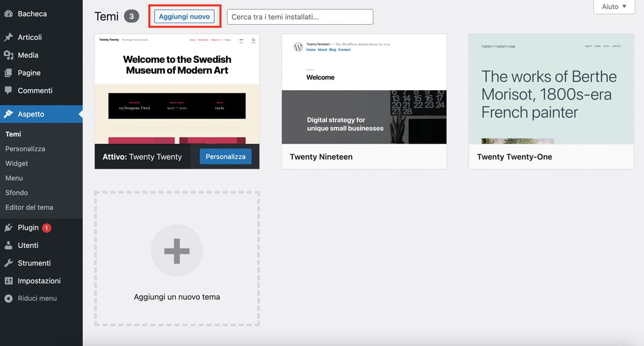
Task: Open the Twenty Twenty theme screenshot
Action: 177,89
